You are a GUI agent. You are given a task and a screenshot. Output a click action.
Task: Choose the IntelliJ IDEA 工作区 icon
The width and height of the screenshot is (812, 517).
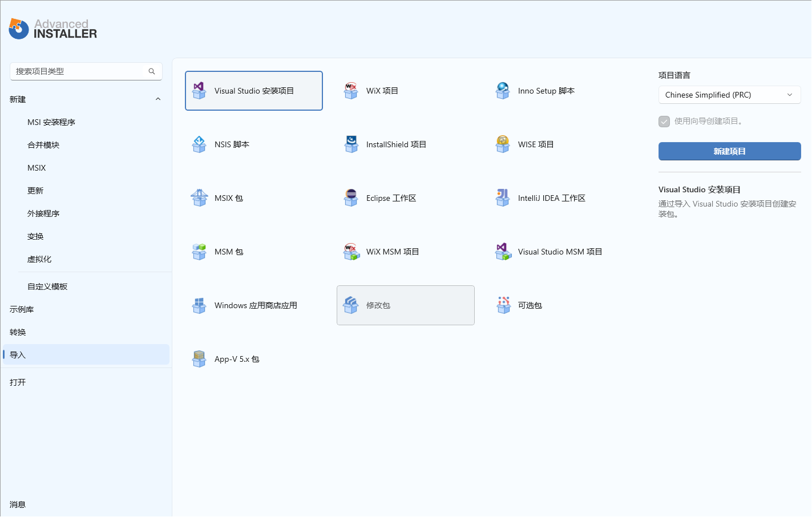[503, 198]
